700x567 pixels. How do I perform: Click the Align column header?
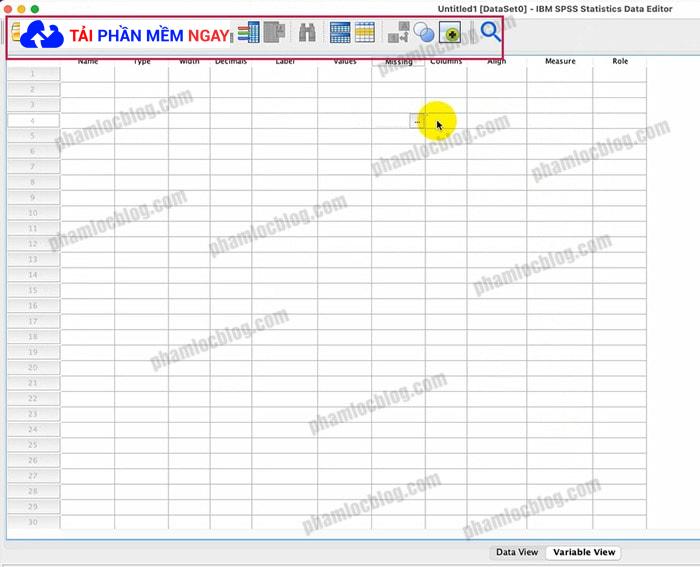tap(496, 62)
